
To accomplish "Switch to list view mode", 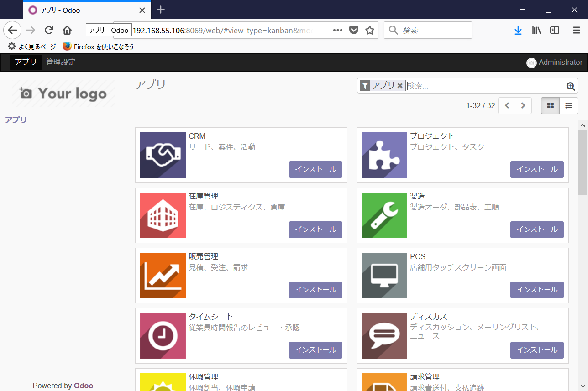I will 569,105.
